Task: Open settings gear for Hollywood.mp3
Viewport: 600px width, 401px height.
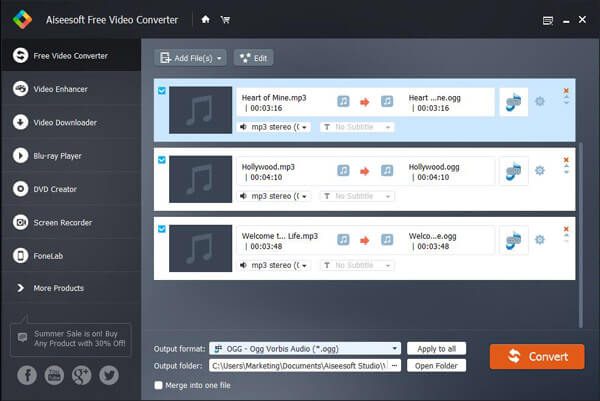Action: [540, 170]
